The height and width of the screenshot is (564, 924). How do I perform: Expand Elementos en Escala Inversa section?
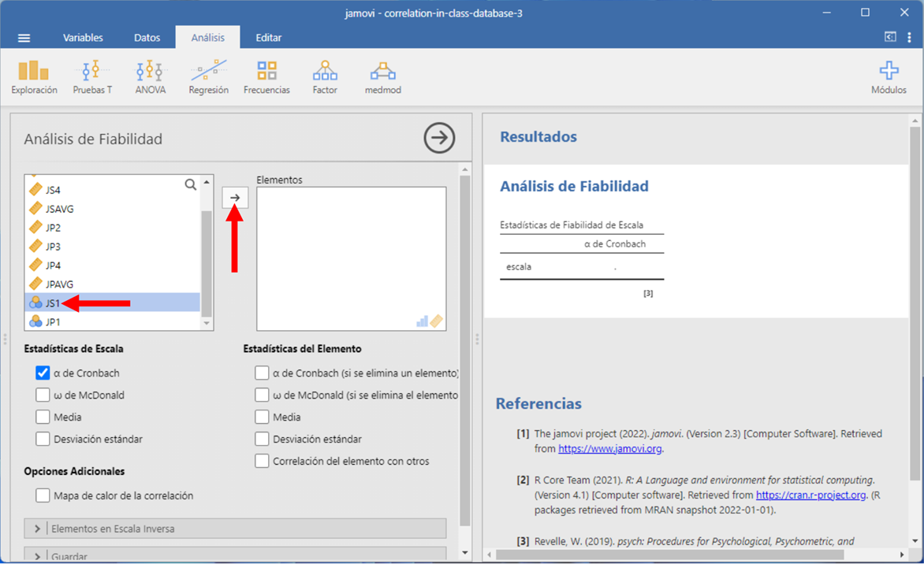click(x=37, y=529)
